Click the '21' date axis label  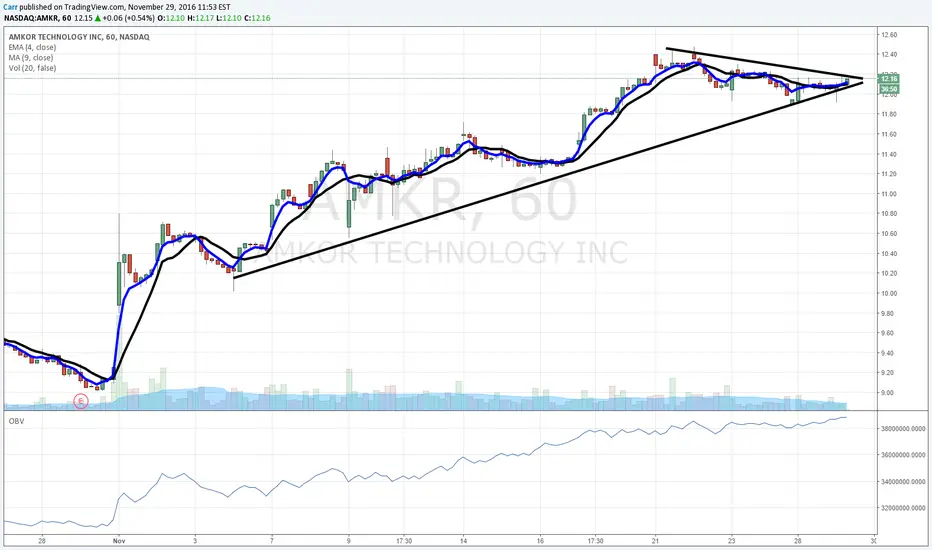655,541
